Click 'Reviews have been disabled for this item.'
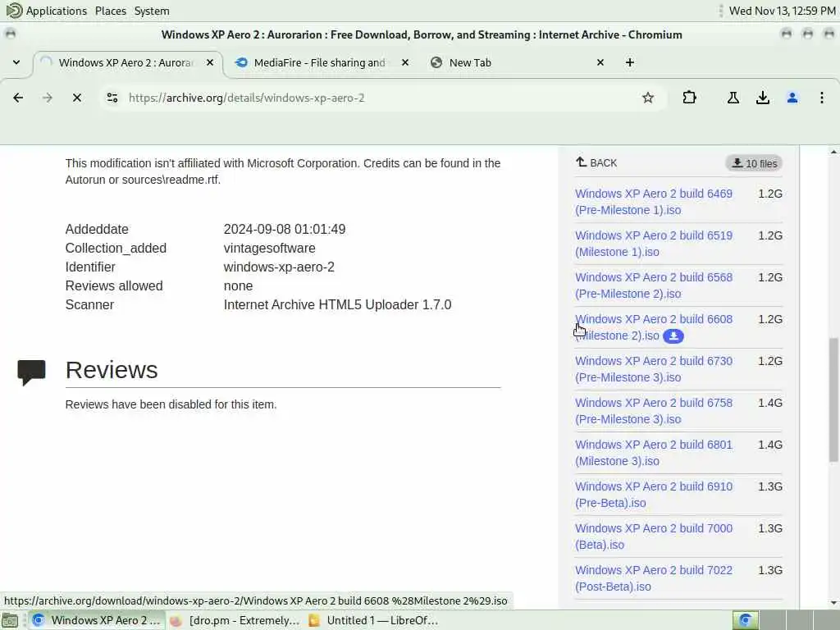The height and width of the screenshot is (630, 840). tap(171, 404)
